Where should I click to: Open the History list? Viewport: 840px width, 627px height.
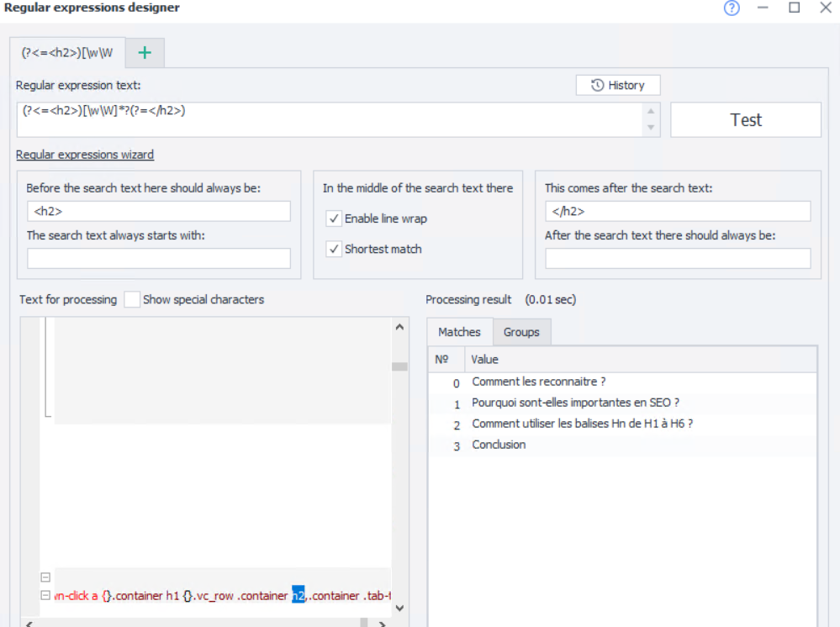pos(618,85)
